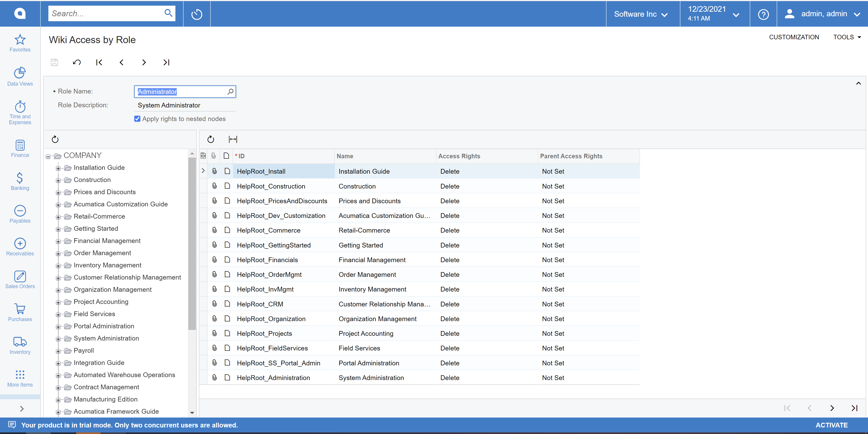This screenshot has width=868, height=434.
Task: Navigate to first record using go-to-first icon
Action: (x=99, y=62)
